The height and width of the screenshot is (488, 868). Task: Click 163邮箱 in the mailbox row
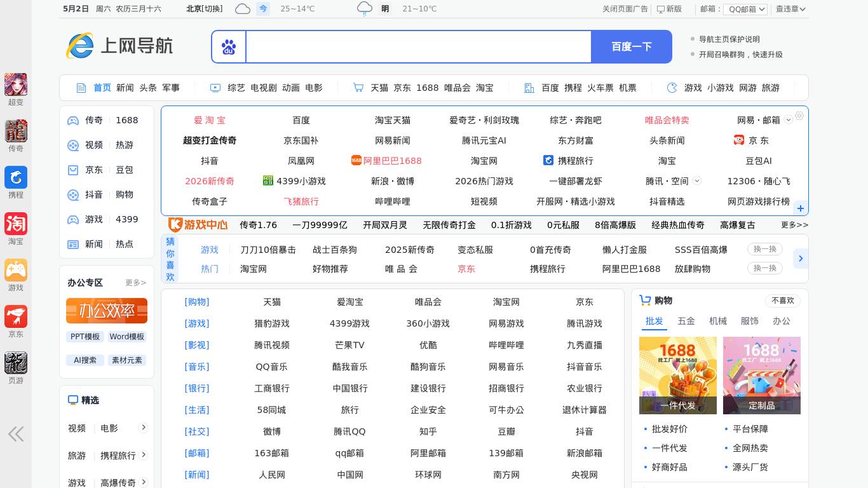272,453
